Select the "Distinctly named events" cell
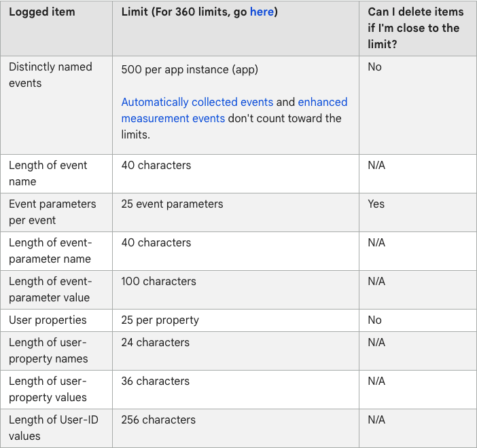This screenshot has height=448, width=477. (50, 75)
